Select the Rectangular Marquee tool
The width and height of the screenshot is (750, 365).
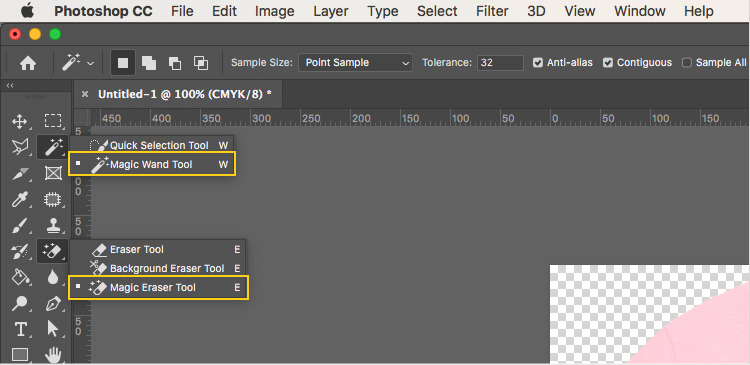coord(53,121)
